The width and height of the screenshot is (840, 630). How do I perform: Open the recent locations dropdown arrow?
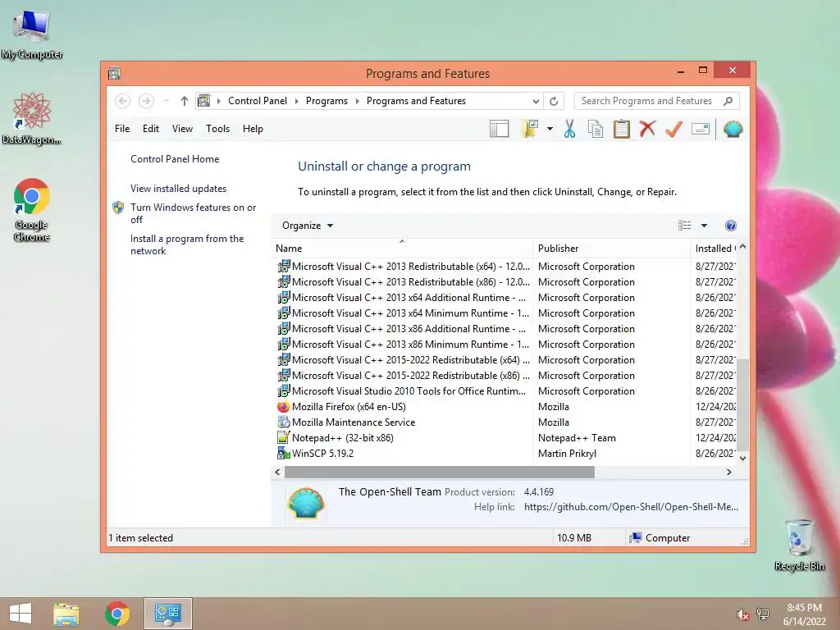[167, 101]
